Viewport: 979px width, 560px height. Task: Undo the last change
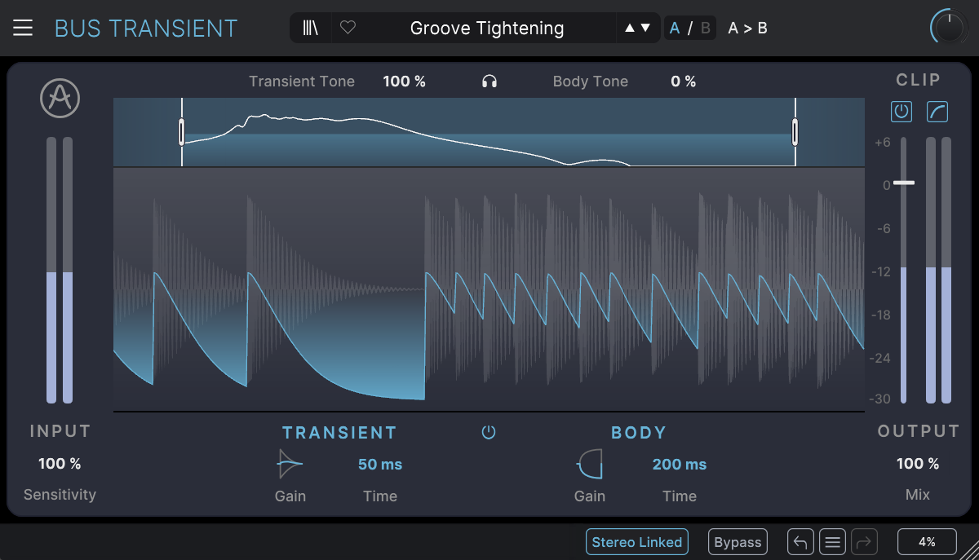[x=800, y=542]
